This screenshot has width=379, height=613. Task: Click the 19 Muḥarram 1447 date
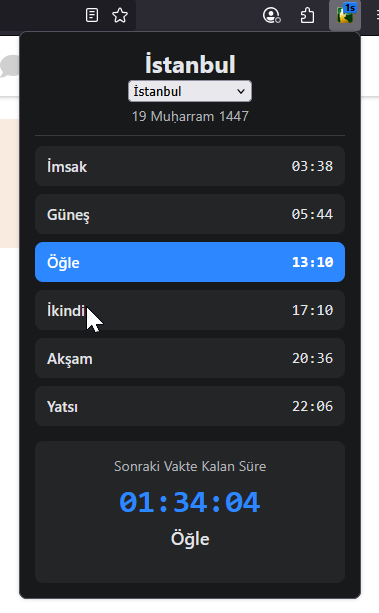[x=190, y=117]
